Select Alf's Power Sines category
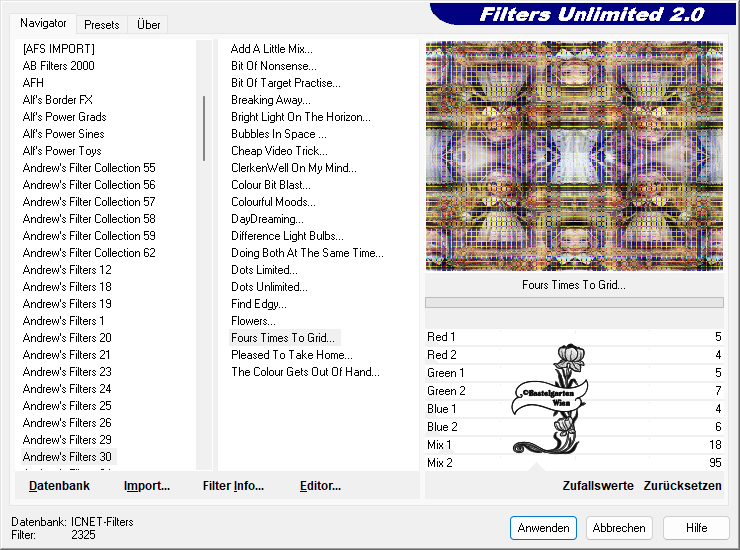The height and width of the screenshot is (550, 740). click(x=63, y=134)
